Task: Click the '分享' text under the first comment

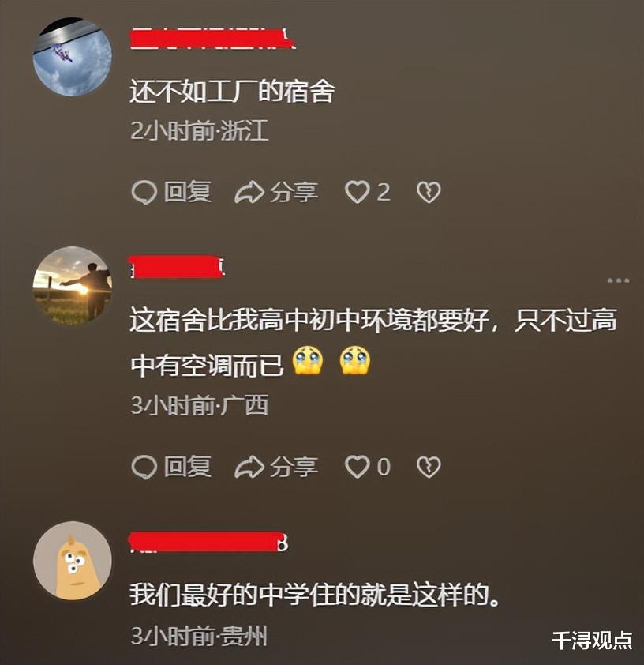Action: click(x=294, y=192)
